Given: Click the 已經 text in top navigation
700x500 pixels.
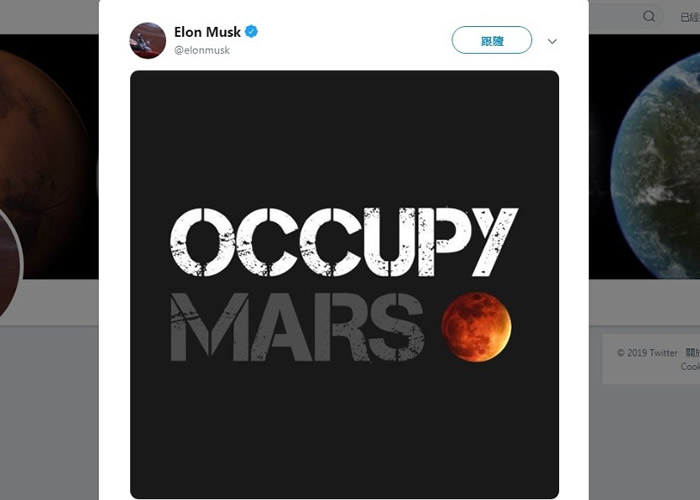Looking at the screenshot, I should [x=690, y=17].
